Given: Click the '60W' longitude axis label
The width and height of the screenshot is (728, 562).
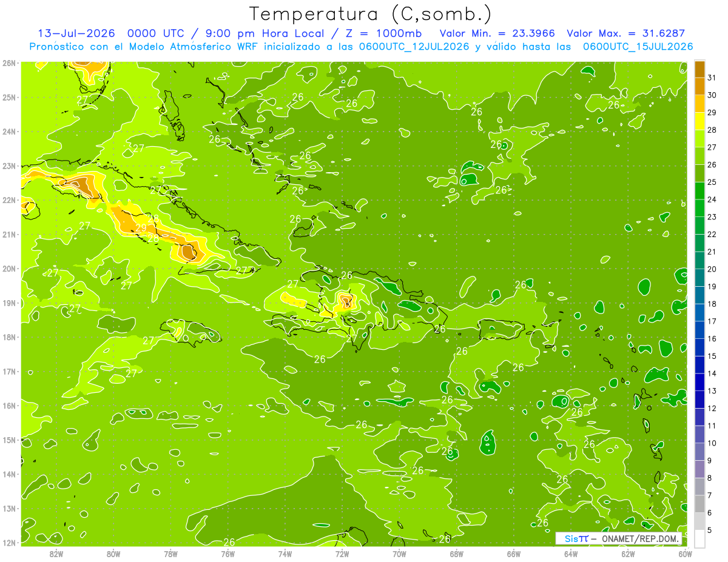Looking at the screenshot, I should (685, 554).
